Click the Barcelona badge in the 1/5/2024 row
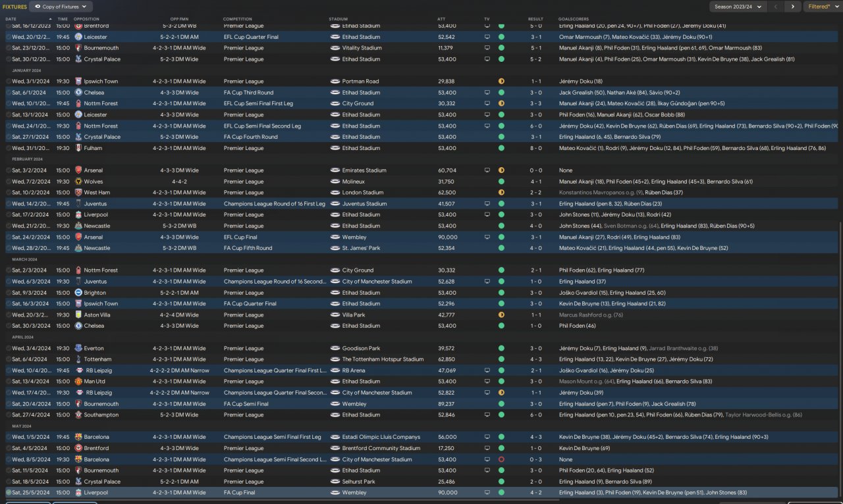This screenshot has height=504, width=843. coord(78,437)
